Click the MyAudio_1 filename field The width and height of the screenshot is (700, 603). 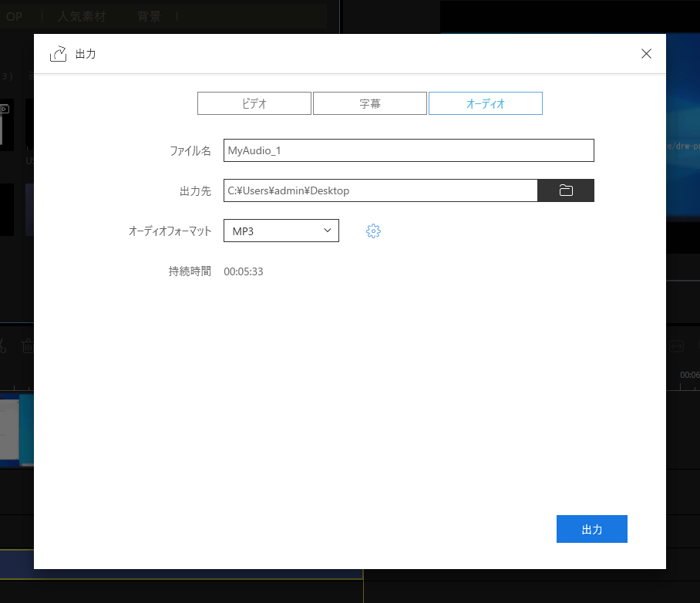(x=408, y=150)
